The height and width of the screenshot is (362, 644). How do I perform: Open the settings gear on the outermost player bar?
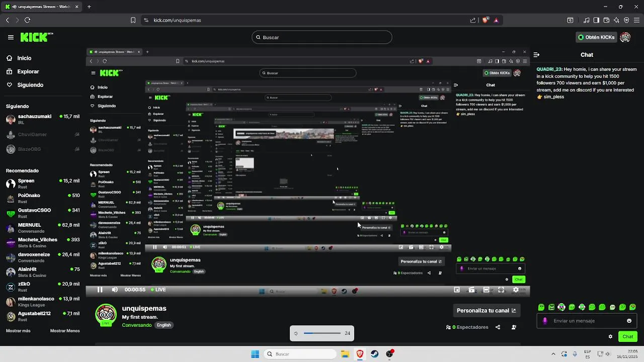click(516, 290)
